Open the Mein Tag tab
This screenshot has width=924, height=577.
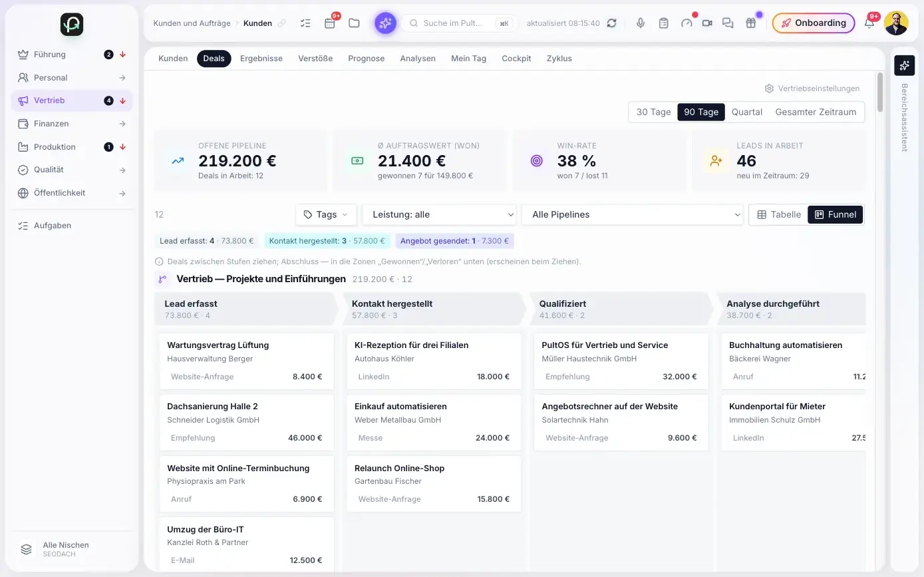(468, 59)
